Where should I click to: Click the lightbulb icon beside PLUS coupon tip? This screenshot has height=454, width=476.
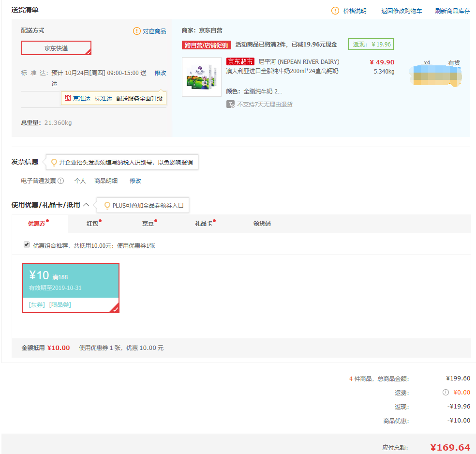pyautogui.click(x=107, y=206)
